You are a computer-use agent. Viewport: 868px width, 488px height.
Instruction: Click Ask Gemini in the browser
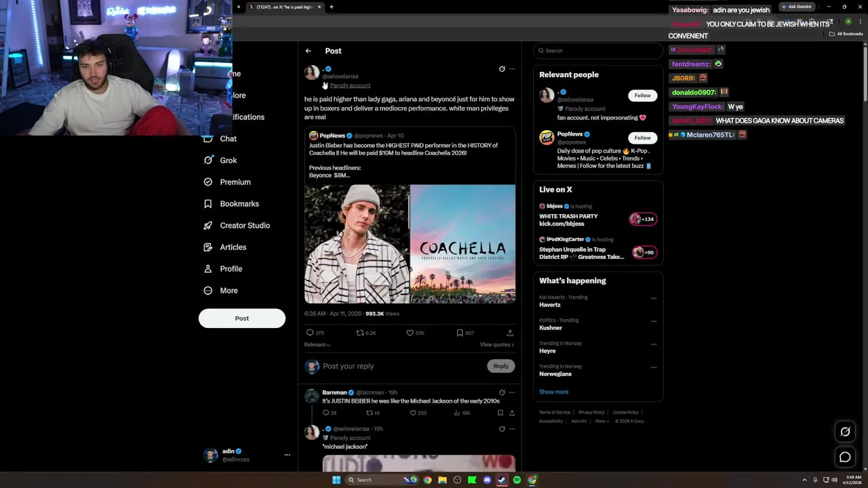point(796,7)
